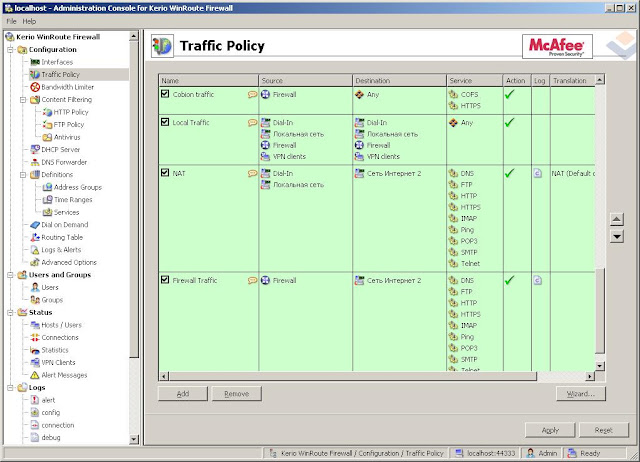Click the rules table horizontal scrollbar thumb
Viewport: 640px width, 462px height.
pos(353,376)
